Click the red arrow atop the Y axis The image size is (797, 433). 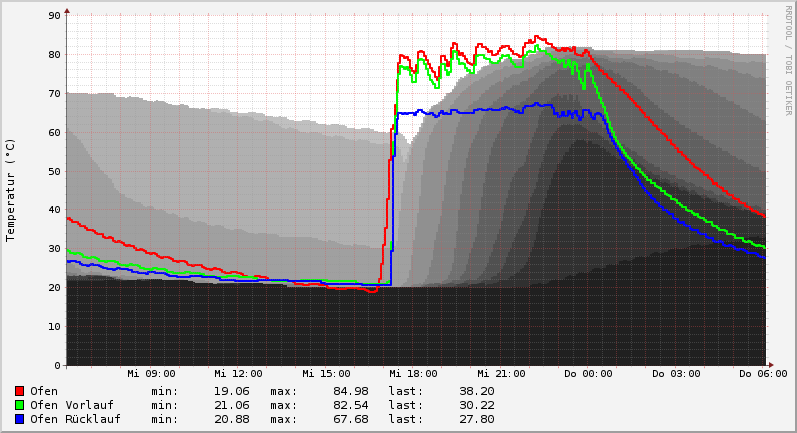(67, 11)
